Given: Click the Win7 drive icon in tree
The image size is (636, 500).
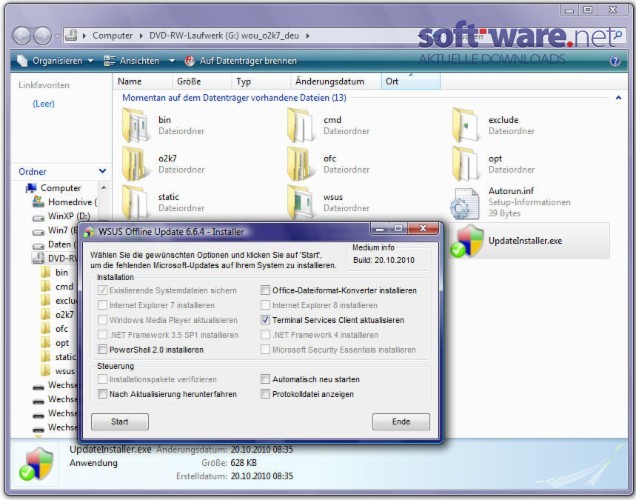Looking at the screenshot, I should click(x=38, y=232).
